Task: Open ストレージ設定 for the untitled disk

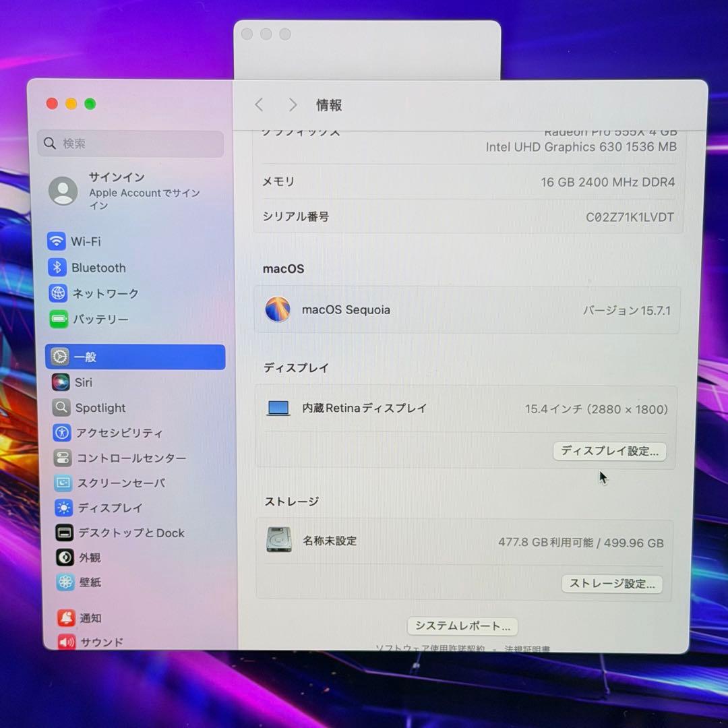Action: [611, 584]
